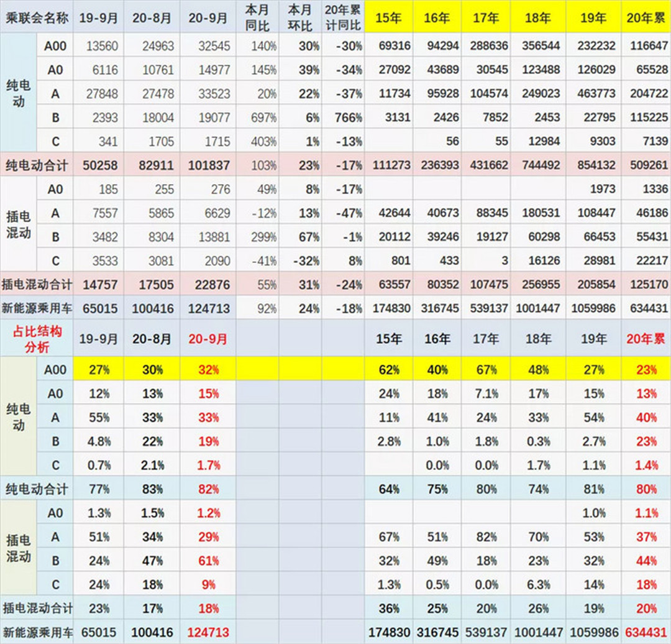Select the 本月同比 column header
This screenshot has height=644, width=671.
[x=257, y=17]
